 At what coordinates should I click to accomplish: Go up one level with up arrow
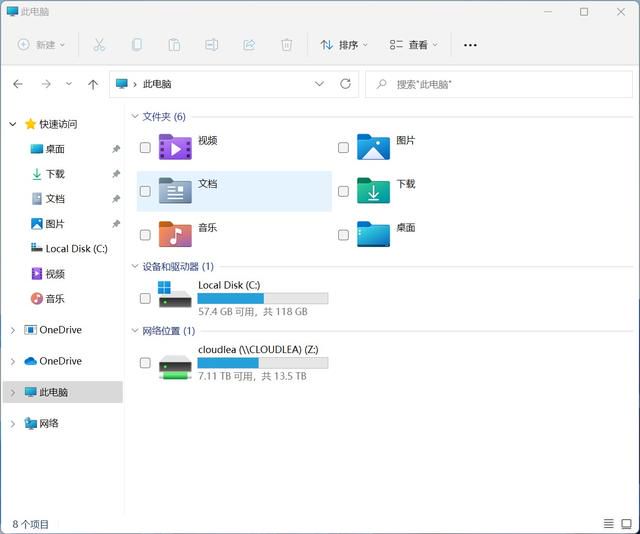click(93, 85)
